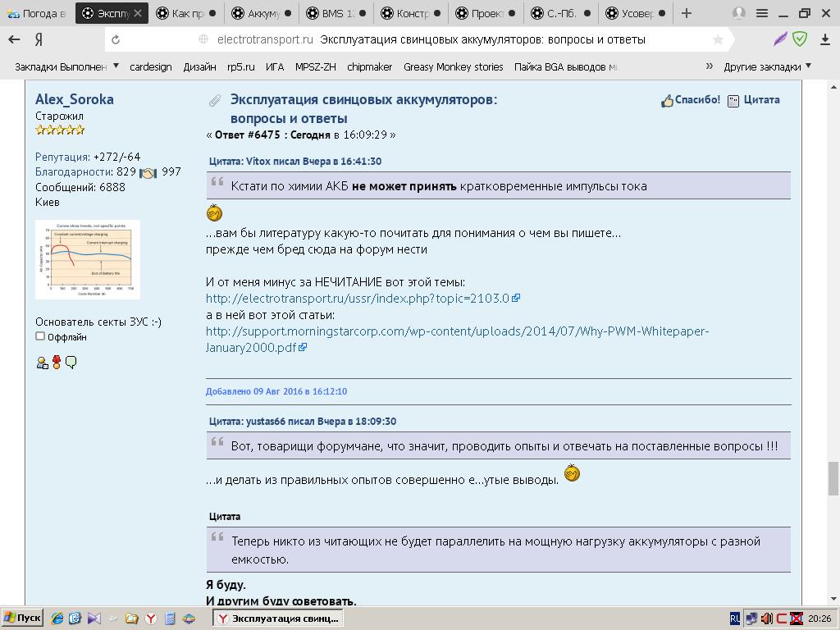The width and height of the screenshot is (840, 630).
Task: Click the red medal award icon
Action: [x=57, y=363]
